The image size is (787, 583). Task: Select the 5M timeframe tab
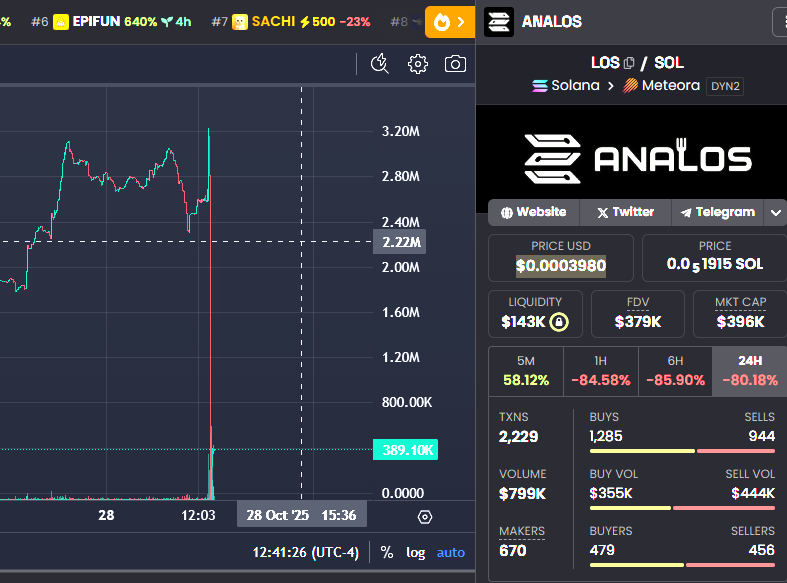(526, 371)
